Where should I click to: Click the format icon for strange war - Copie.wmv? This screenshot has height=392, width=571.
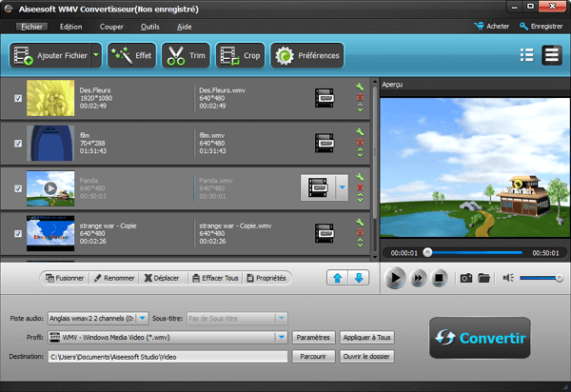click(x=325, y=233)
